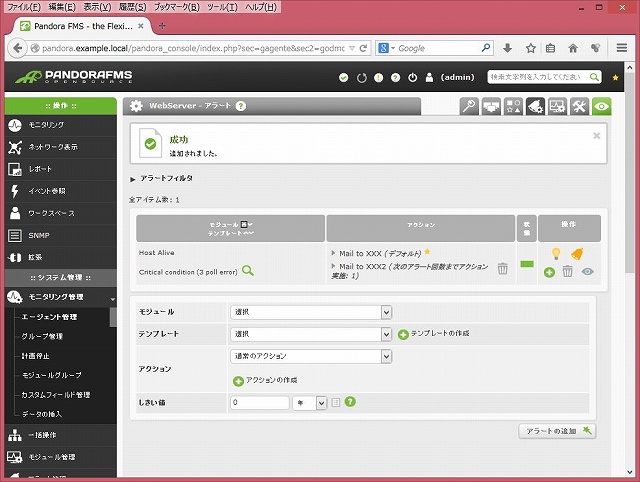Open custom field management submenu item

click(56, 395)
